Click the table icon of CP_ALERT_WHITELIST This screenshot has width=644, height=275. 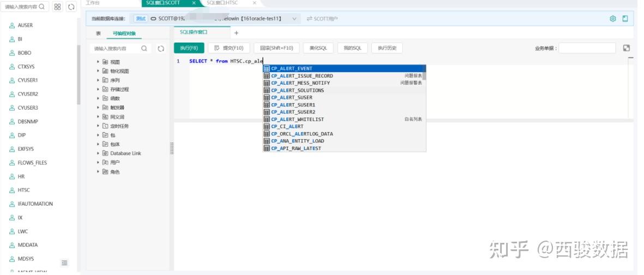click(267, 119)
